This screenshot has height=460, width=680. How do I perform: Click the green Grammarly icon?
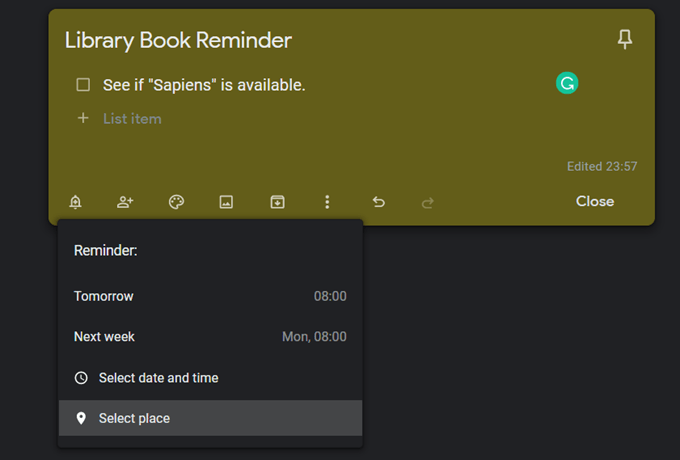(x=567, y=83)
